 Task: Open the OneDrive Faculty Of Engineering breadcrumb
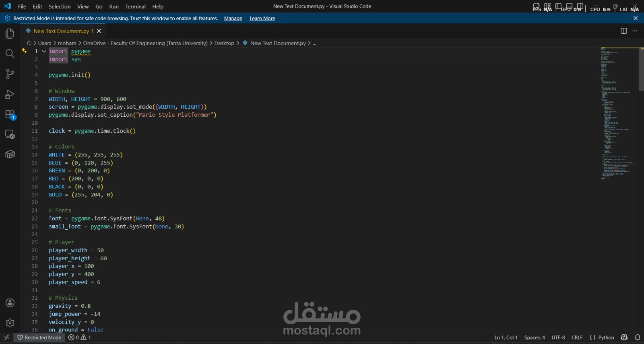145,43
